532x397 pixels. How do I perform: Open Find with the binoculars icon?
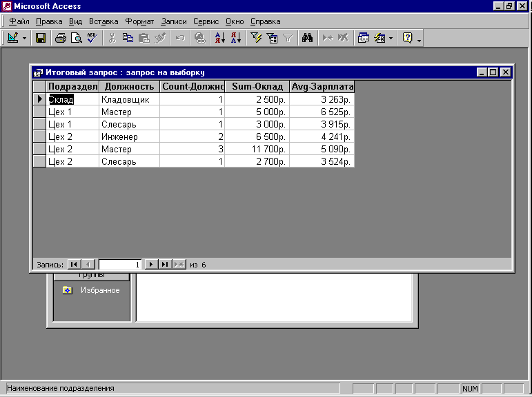307,38
